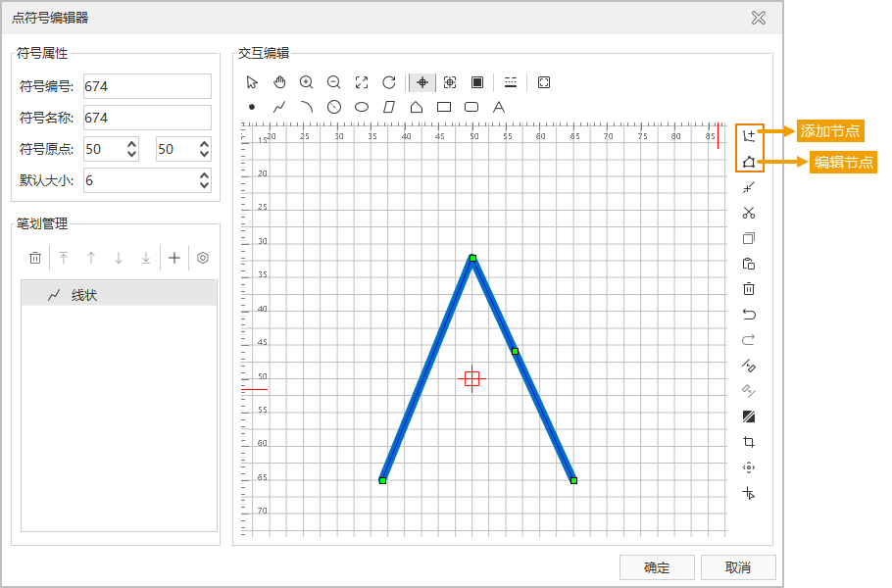Select the polygon drawing tool
892x588 pixels.
[x=417, y=107]
